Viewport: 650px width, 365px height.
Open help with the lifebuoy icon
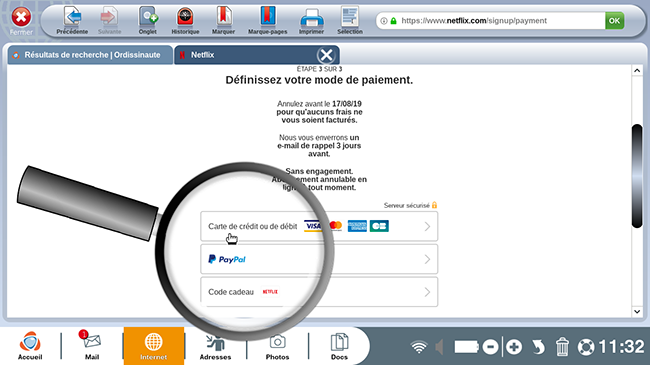586,347
